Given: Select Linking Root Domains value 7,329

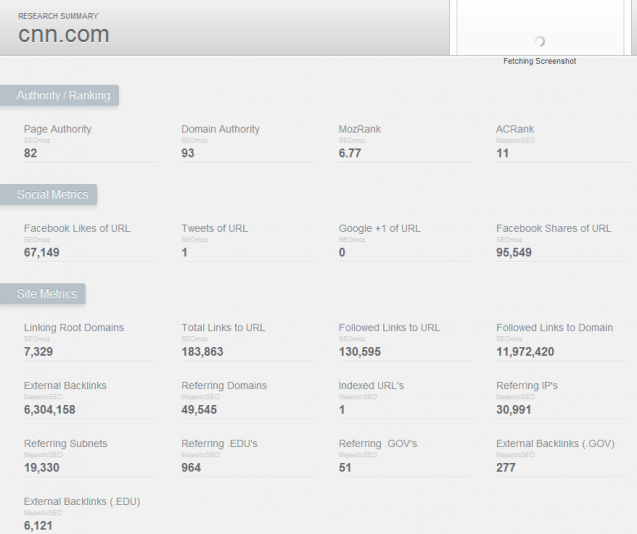Looking at the screenshot, I should [x=38, y=352].
